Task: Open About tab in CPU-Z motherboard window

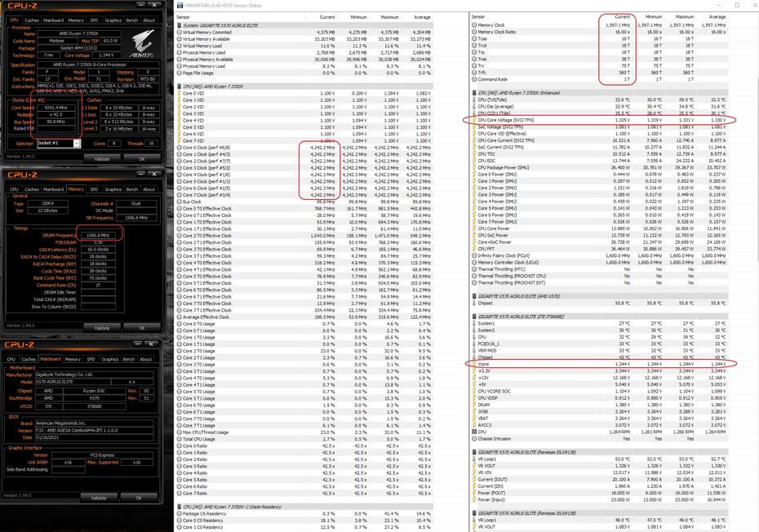Action: (146, 359)
